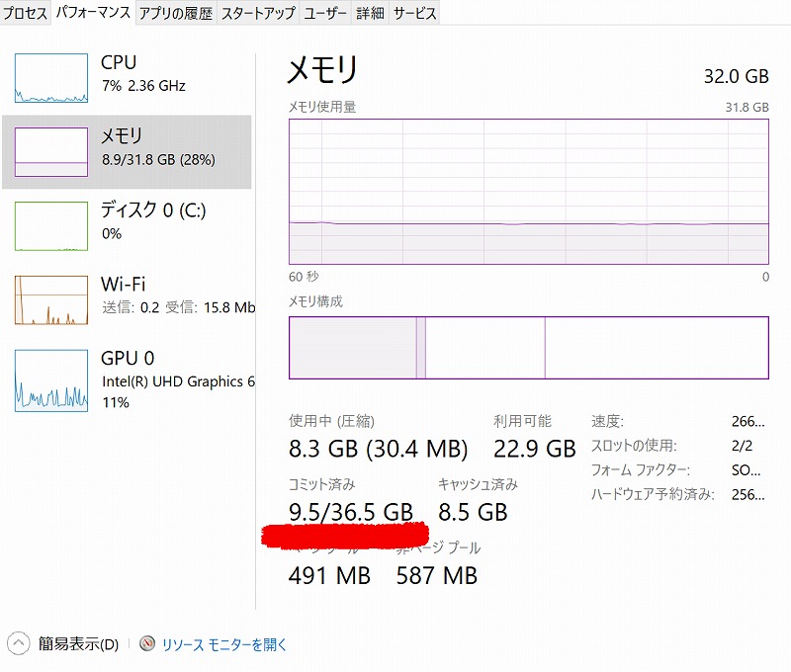The width and height of the screenshot is (791, 672).
Task: Collapse view with the 簡易表示 chevron icon
Action: [x=18, y=643]
